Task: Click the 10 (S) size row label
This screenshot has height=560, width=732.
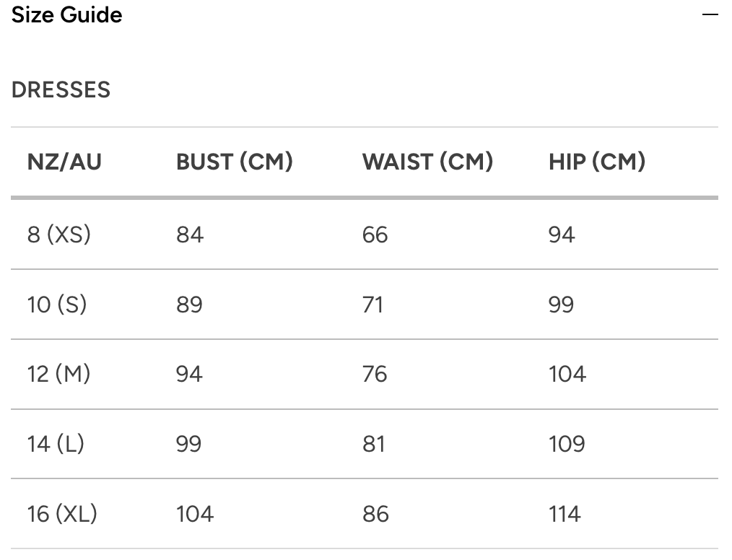Action: (57, 305)
